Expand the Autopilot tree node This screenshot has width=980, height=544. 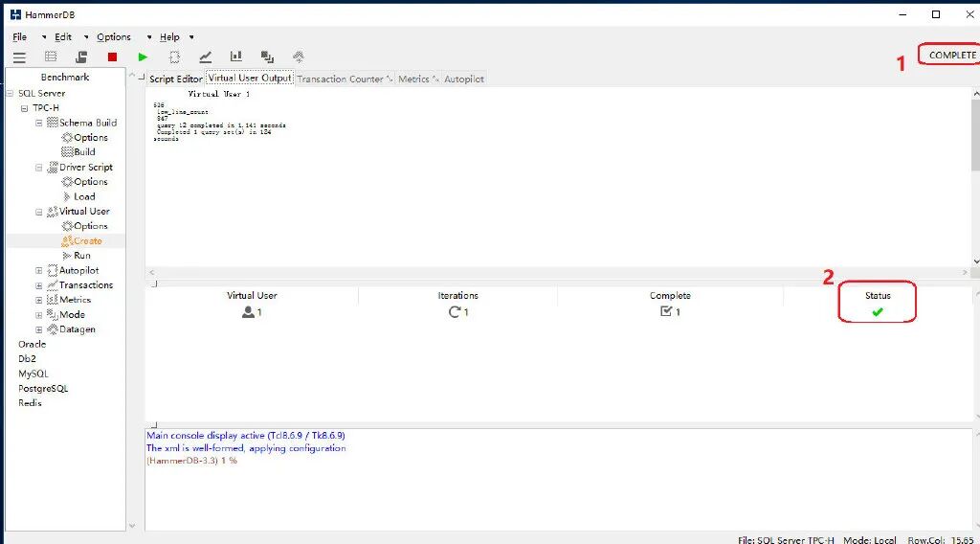[x=38, y=271]
